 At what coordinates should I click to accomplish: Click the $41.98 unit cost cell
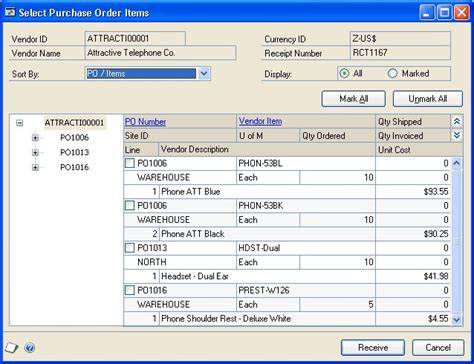click(413, 276)
